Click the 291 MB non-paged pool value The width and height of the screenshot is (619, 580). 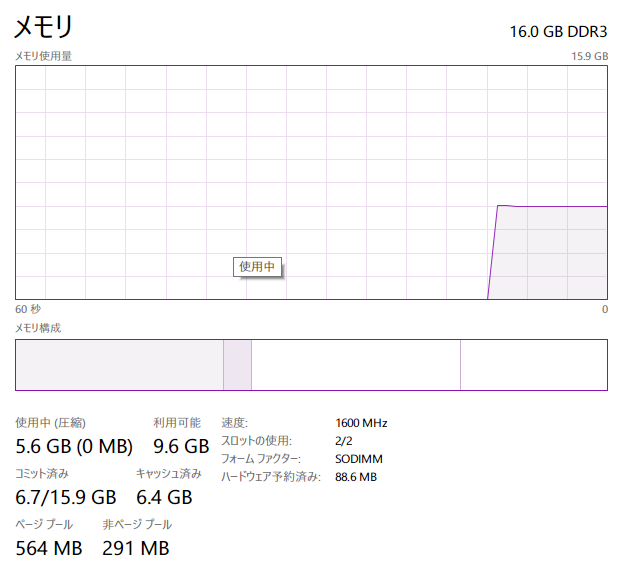136,548
